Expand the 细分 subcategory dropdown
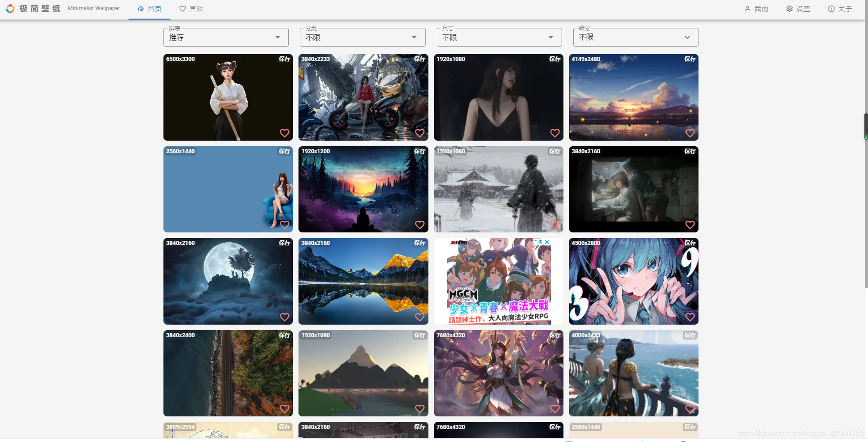 point(636,37)
